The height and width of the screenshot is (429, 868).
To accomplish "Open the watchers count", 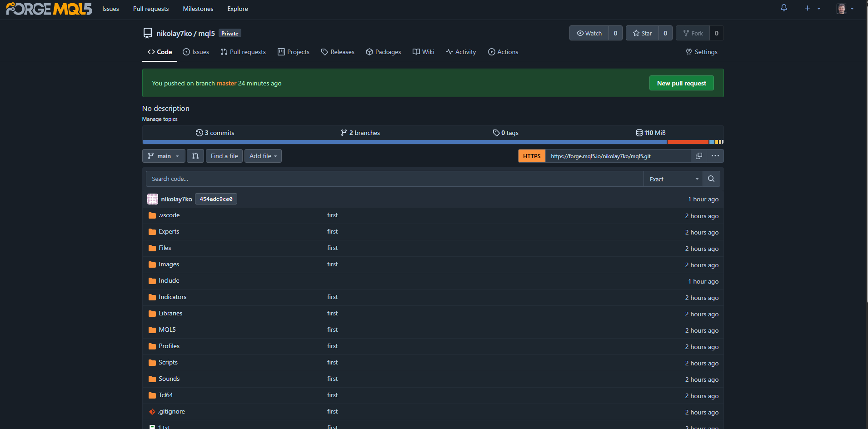I will tap(615, 33).
